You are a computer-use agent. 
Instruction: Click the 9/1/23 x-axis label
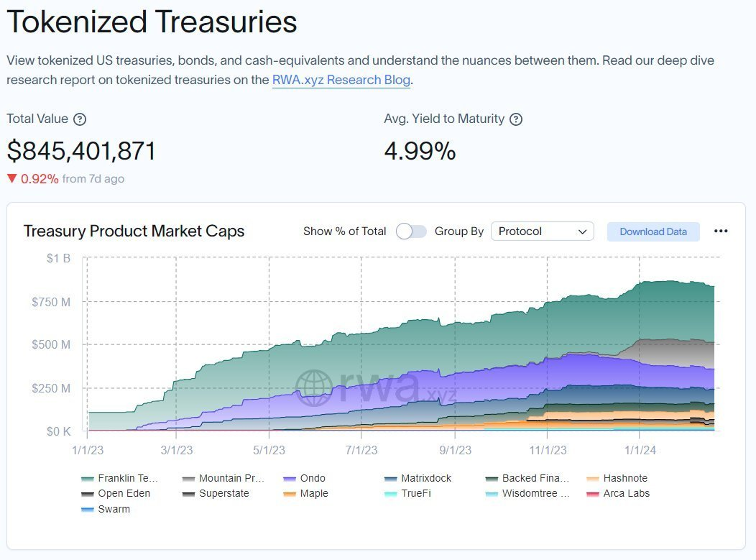[x=455, y=450]
